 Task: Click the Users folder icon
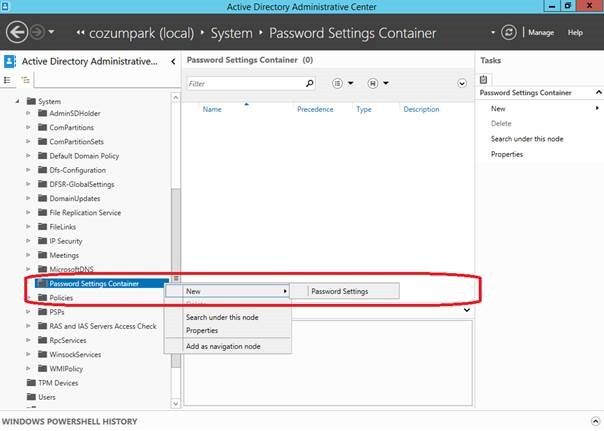(x=31, y=397)
